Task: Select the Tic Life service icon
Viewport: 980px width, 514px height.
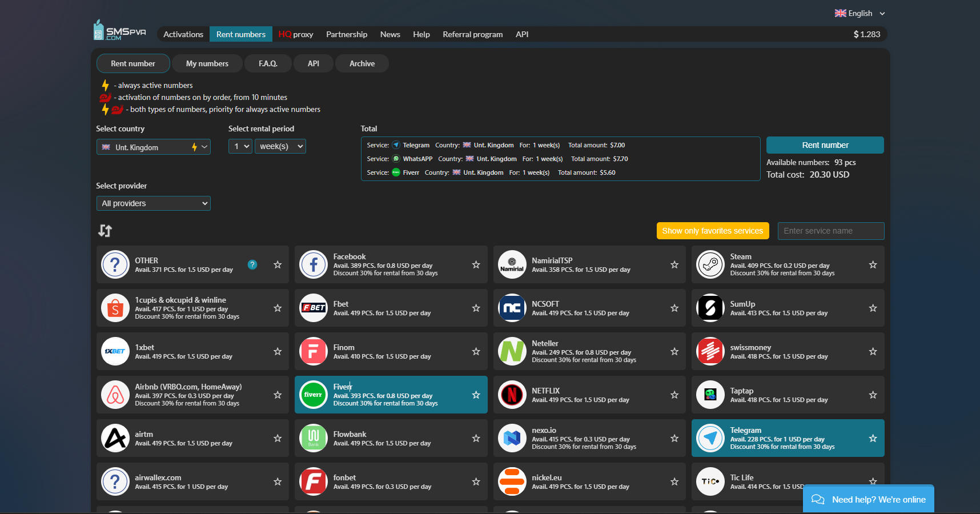Action: 710,481
